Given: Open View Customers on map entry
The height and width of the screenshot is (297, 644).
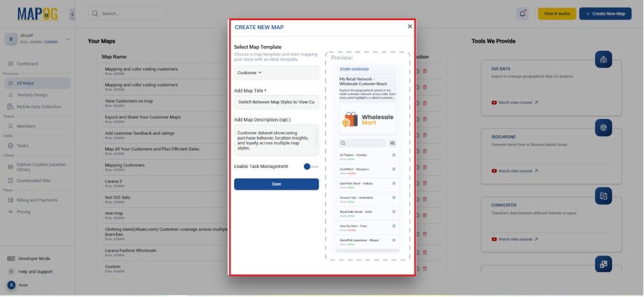Looking at the screenshot, I should 129,101.
